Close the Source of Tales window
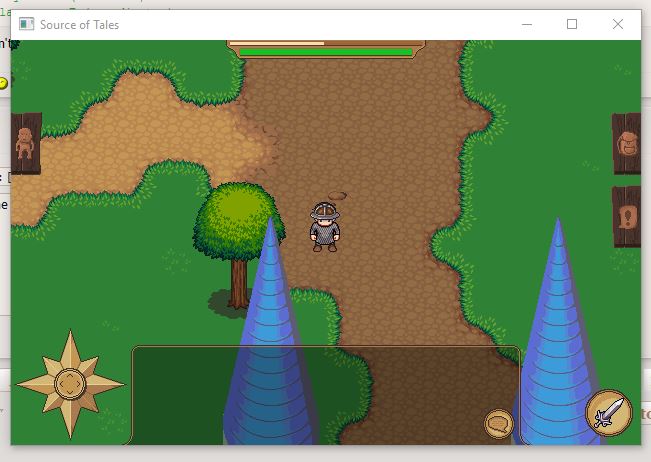Viewport: 651px width, 462px height. coord(618,24)
